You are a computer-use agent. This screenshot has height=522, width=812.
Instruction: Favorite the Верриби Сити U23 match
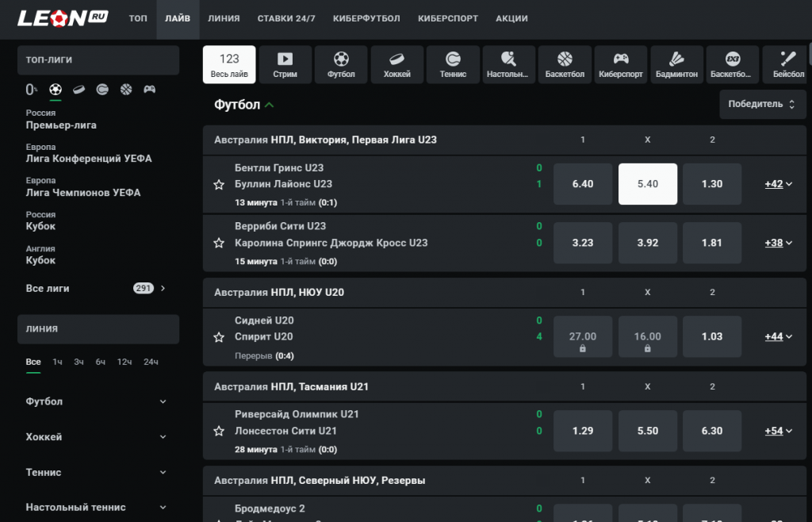(x=219, y=243)
